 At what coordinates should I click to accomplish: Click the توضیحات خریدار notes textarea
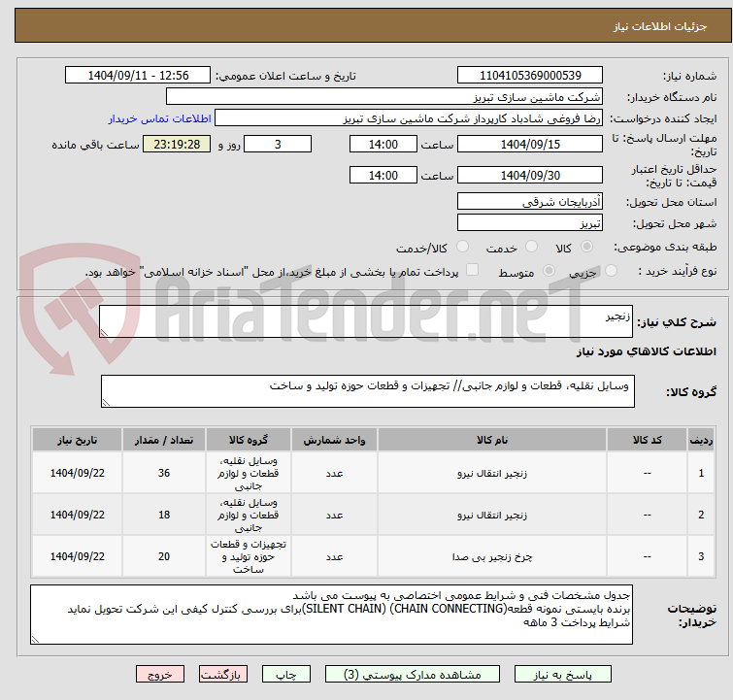tap(331, 615)
